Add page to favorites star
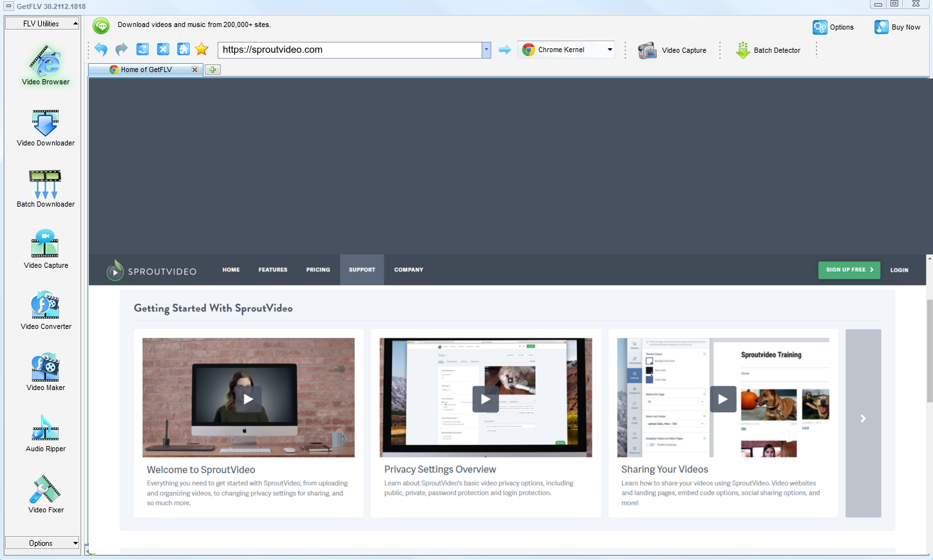Image resolution: width=933 pixels, height=560 pixels. (x=202, y=50)
